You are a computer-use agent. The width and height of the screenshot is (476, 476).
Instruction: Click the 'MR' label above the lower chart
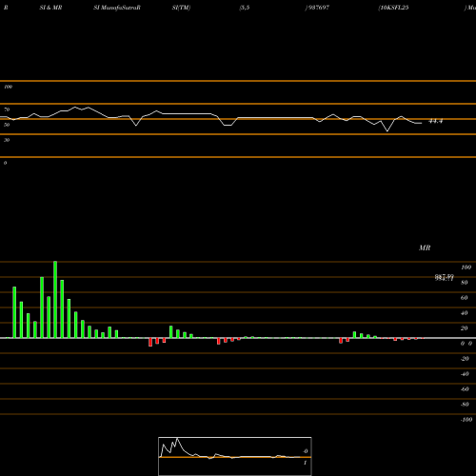425,248
